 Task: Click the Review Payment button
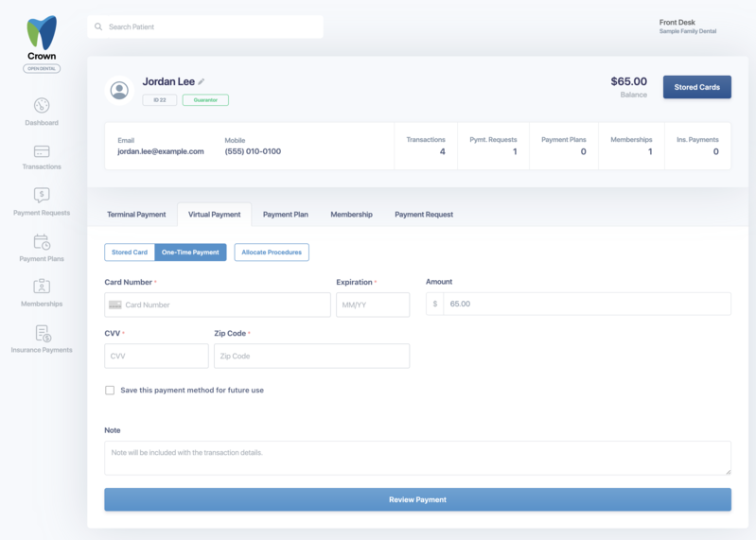(417, 499)
